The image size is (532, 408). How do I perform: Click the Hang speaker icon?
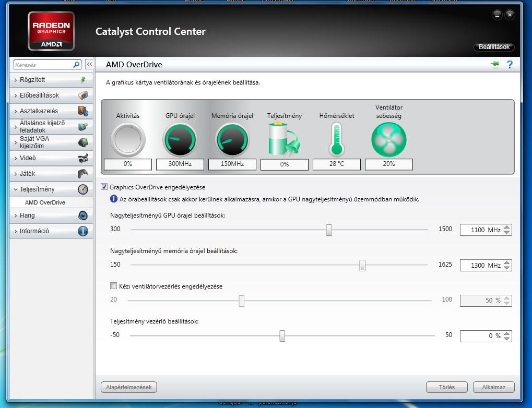click(83, 215)
